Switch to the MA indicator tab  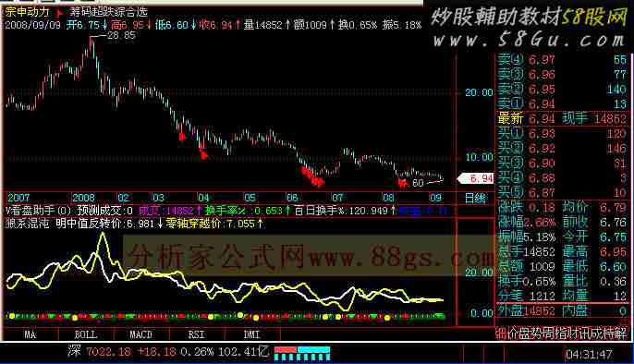[x=30, y=334]
